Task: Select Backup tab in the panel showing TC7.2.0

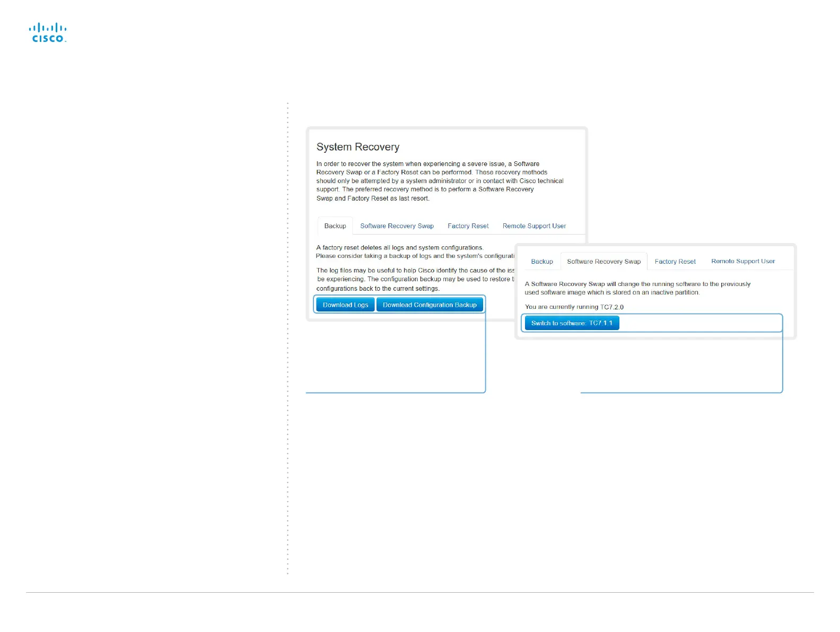Action: pos(542,262)
